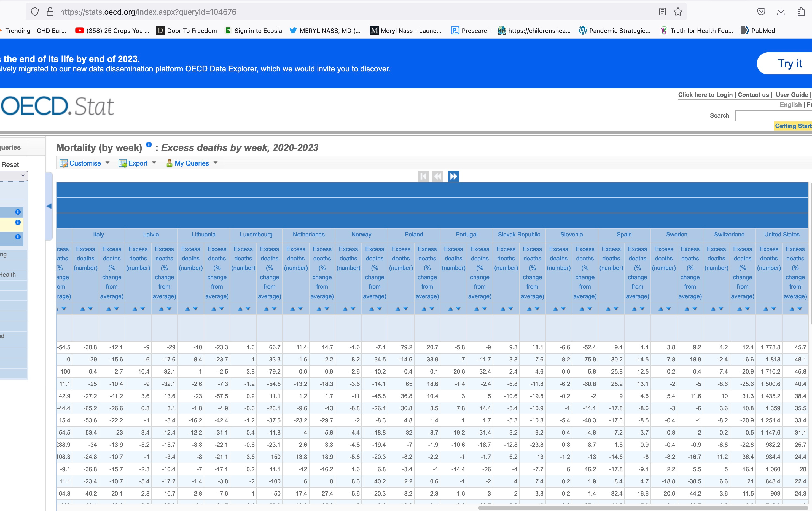Open the Door To Freedom bookmark

click(187, 31)
